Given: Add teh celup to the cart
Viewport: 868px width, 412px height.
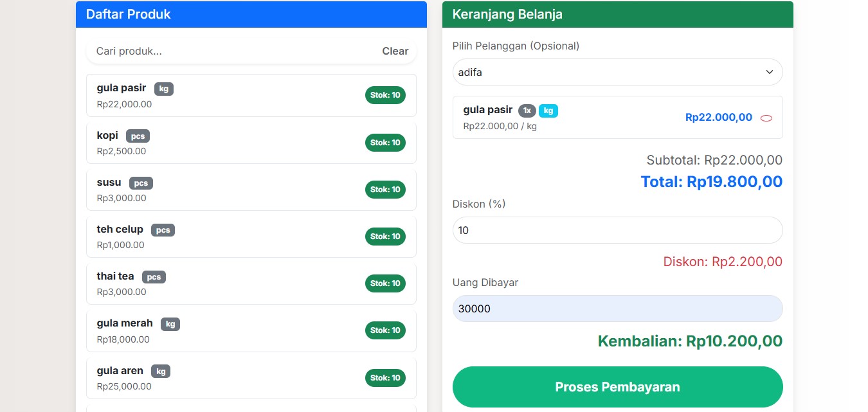Looking at the screenshot, I should [251, 236].
